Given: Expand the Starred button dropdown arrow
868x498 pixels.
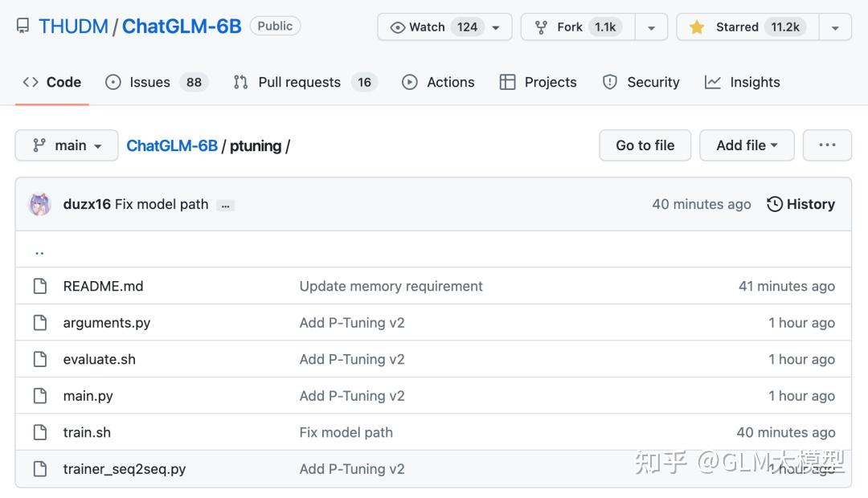Looking at the screenshot, I should pyautogui.click(x=836, y=27).
